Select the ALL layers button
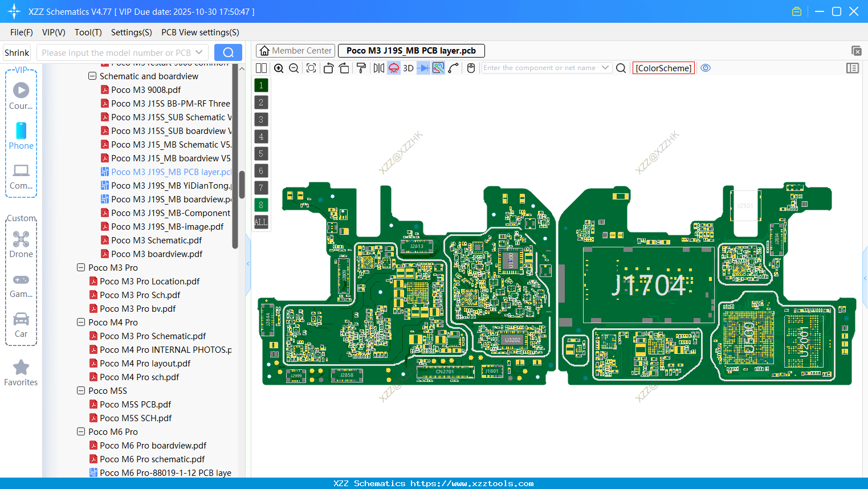The width and height of the screenshot is (868, 489). coord(260,222)
